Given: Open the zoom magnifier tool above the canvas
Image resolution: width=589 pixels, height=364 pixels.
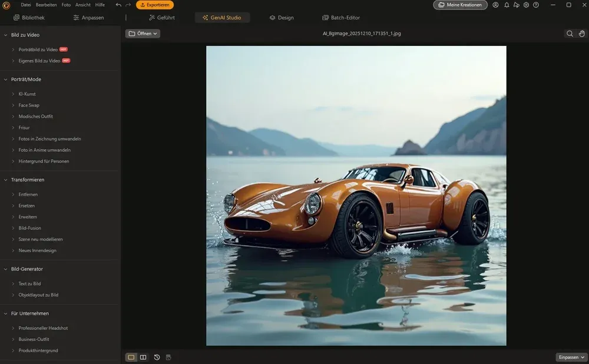Looking at the screenshot, I should click(569, 34).
